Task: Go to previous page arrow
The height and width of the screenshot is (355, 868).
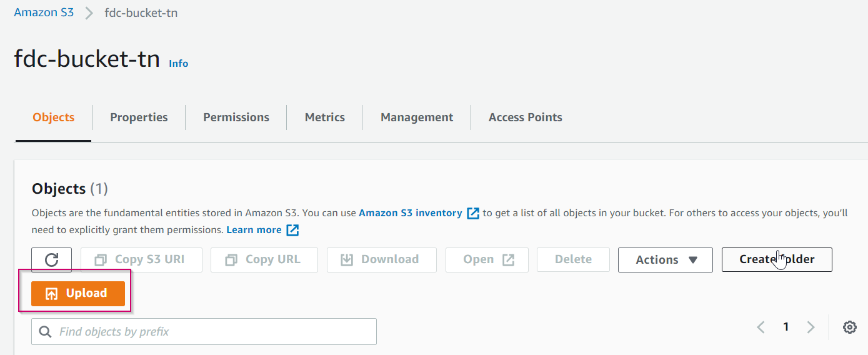Action: [x=761, y=327]
